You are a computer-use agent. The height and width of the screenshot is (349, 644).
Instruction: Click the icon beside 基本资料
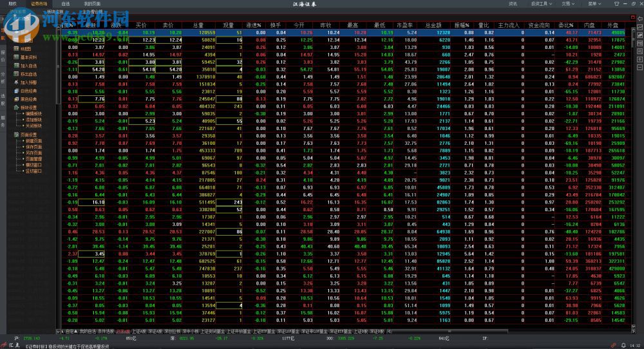[17, 57]
